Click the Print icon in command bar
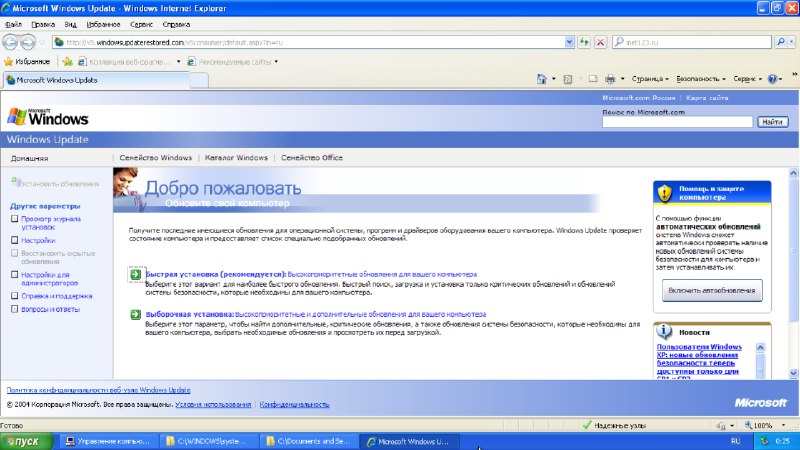This screenshot has width=800, height=450. (x=610, y=79)
